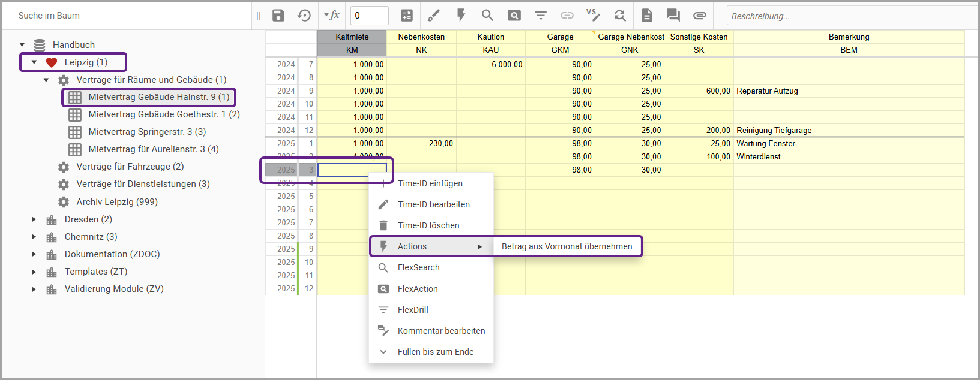Click the lightning bolt actions icon in toolbar
Screen dimensions: 980x380
(x=461, y=16)
